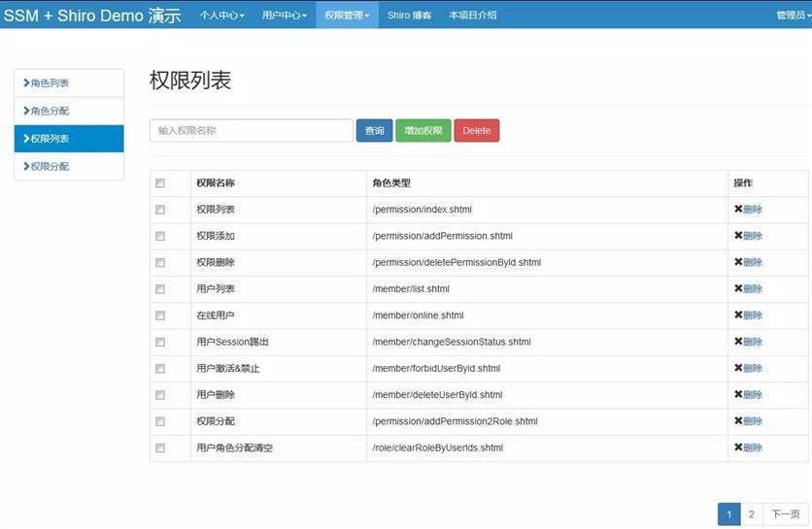812x529 pixels.
Task: Check the box for 权限删除 row
Action: (160, 263)
